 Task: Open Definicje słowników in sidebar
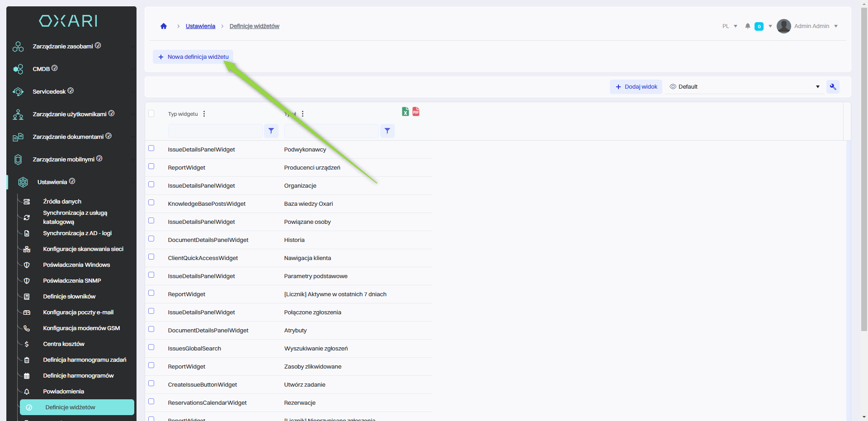coord(69,297)
